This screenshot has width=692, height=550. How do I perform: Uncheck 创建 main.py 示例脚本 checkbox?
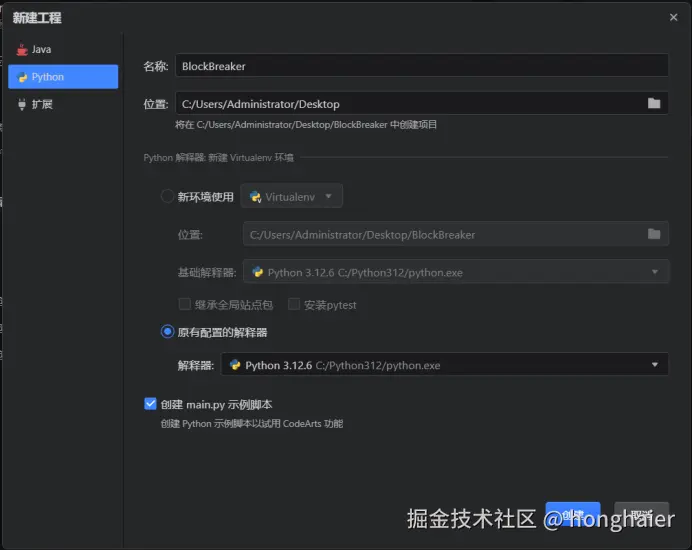click(150, 404)
